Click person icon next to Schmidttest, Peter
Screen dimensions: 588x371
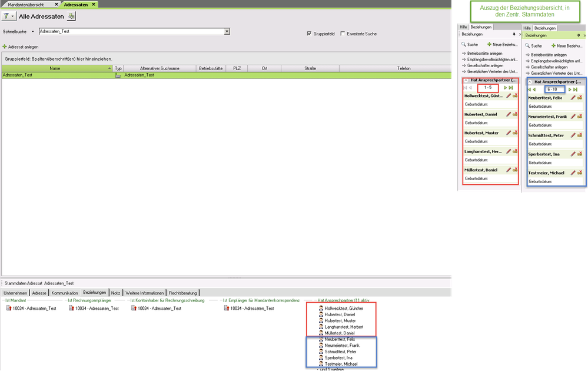pos(321,352)
